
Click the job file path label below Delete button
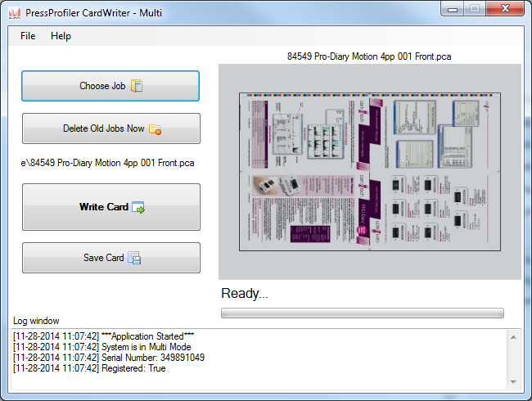tap(107, 163)
